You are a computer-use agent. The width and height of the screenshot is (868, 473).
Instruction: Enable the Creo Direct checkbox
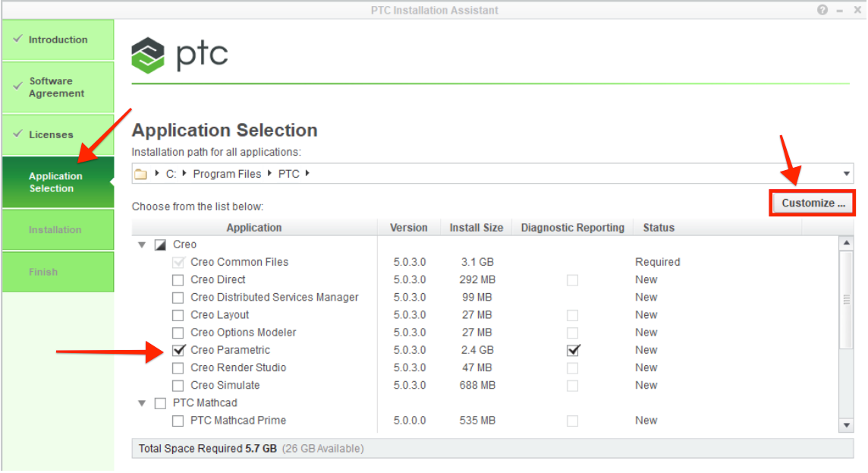pyautogui.click(x=178, y=280)
